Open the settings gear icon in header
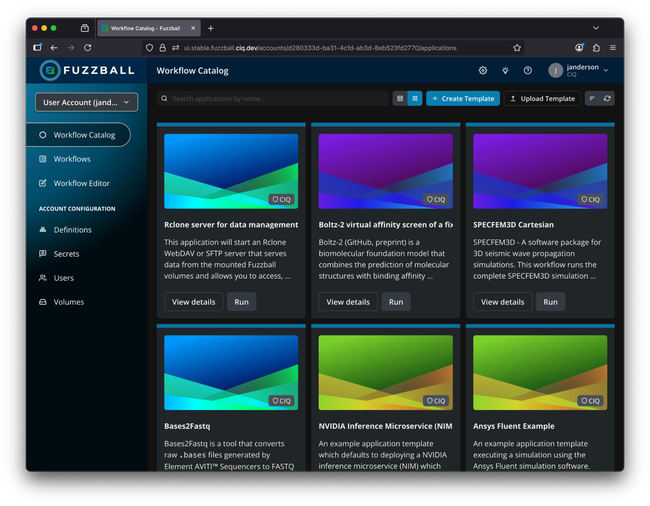This screenshot has width=650, height=506. (x=483, y=70)
